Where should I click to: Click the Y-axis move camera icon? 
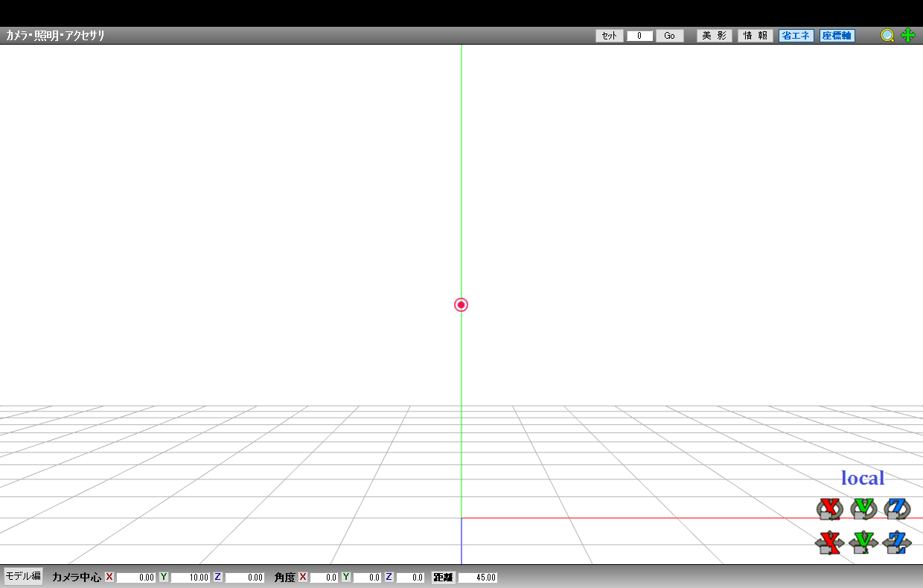pos(863,543)
